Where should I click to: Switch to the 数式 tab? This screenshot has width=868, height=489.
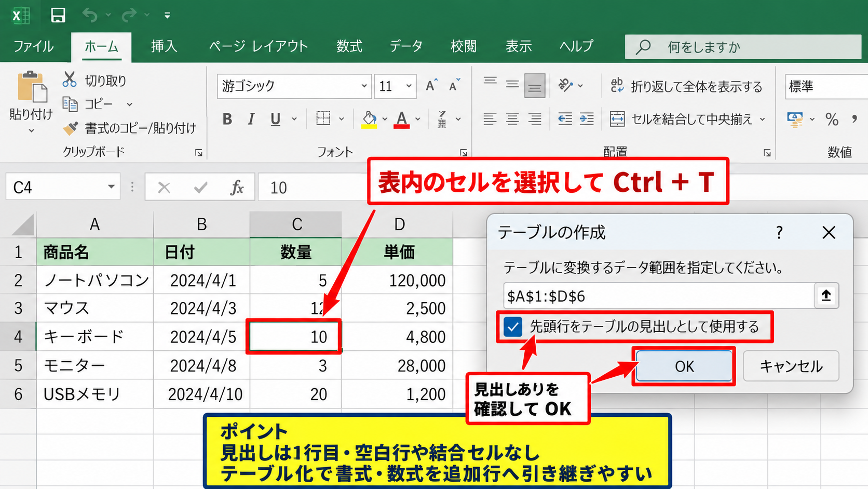click(x=349, y=47)
